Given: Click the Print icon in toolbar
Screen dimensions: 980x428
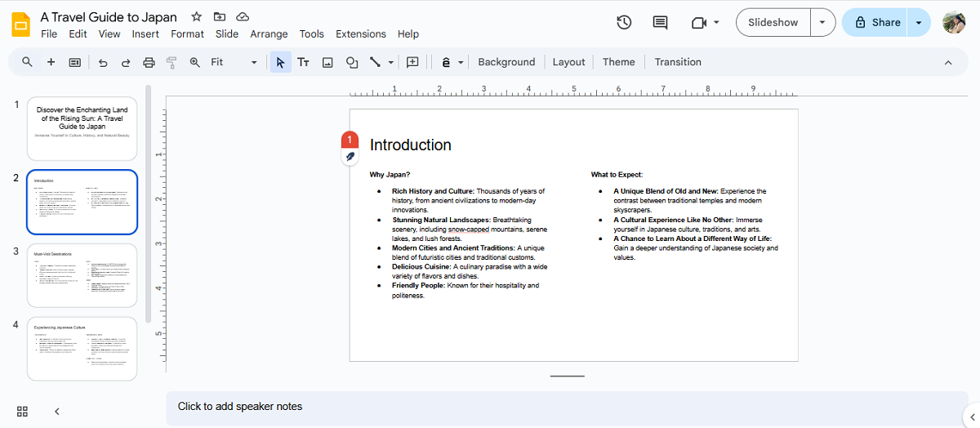Looking at the screenshot, I should pyautogui.click(x=149, y=62).
